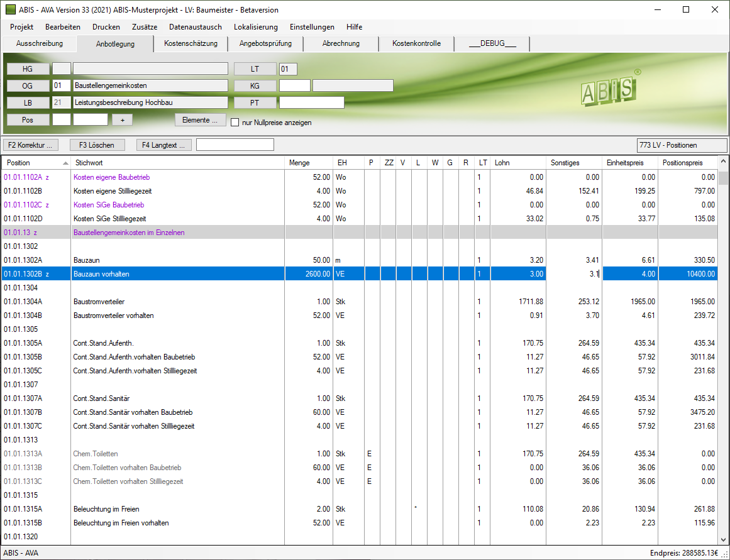Click the Stichwort column header
This screenshot has width=730, height=560.
tap(177, 163)
